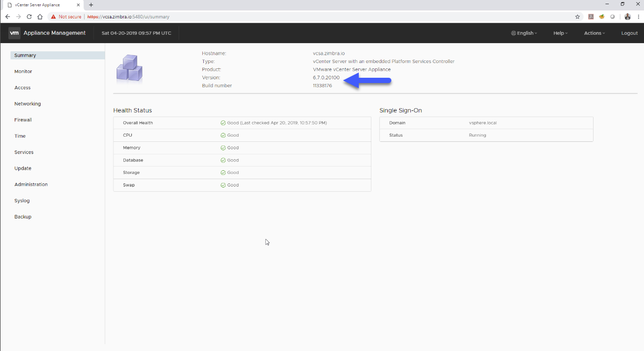The height and width of the screenshot is (351, 644).
Task: Click the Not secure warning icon
Action: pos(54,17)
